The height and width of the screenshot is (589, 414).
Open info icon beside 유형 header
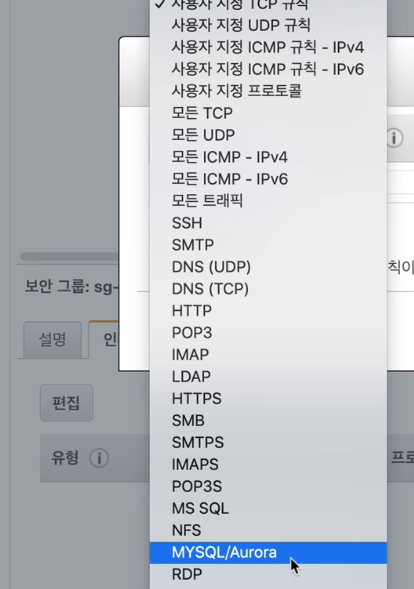99,458
